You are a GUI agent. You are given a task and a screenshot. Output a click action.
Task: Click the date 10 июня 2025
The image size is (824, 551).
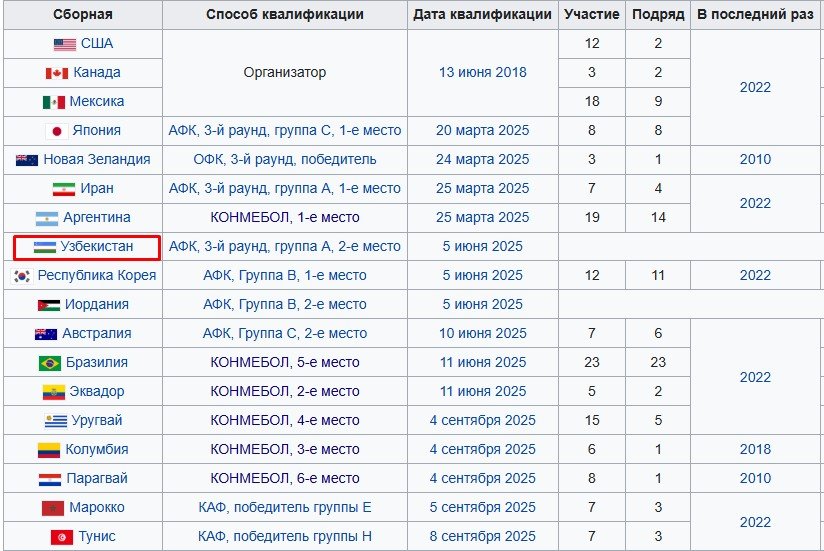[x=482, y=333]
